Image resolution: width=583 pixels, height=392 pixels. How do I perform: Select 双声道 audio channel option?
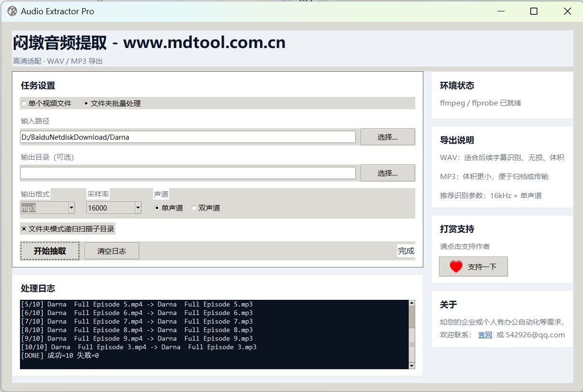[194, 208]
